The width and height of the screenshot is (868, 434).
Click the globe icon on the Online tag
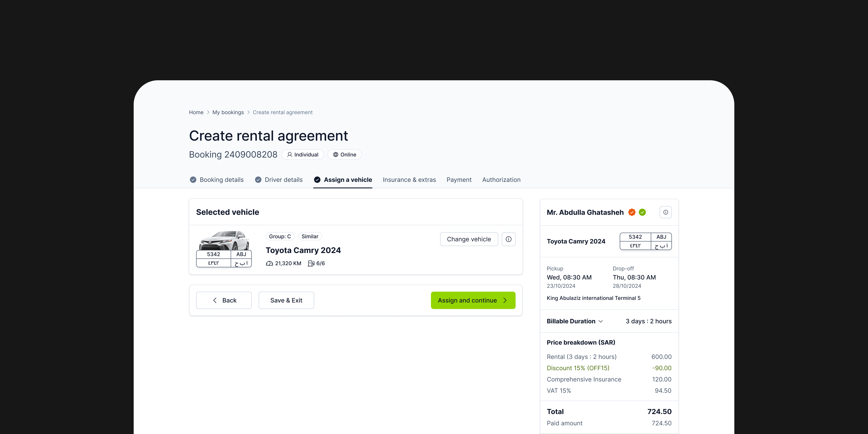(x=336, y=155)
